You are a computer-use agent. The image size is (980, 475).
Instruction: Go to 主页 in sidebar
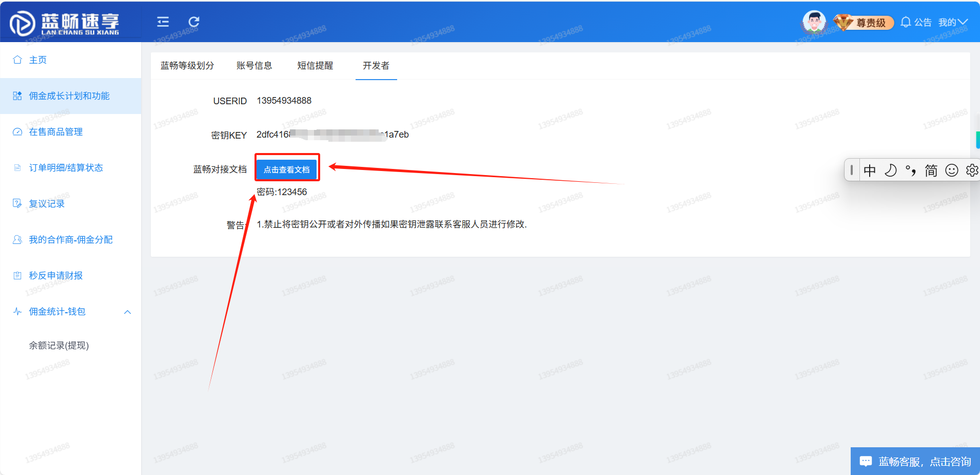71,60
